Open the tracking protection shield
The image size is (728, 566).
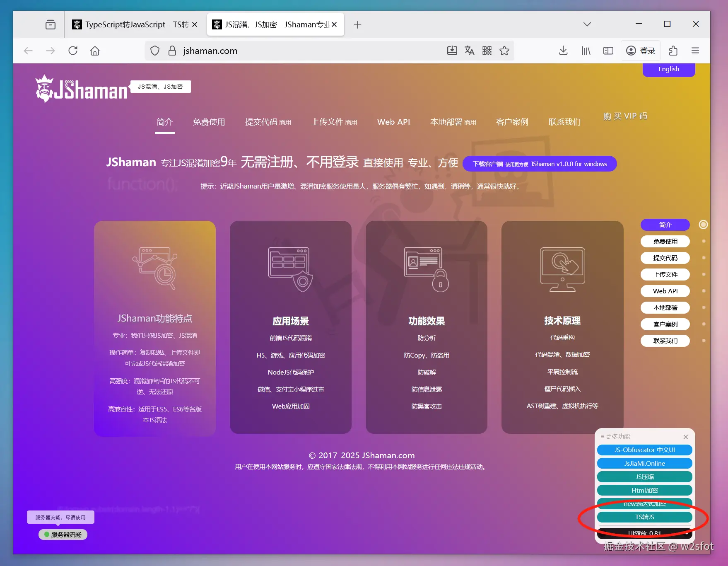click(x=154, y=51)
